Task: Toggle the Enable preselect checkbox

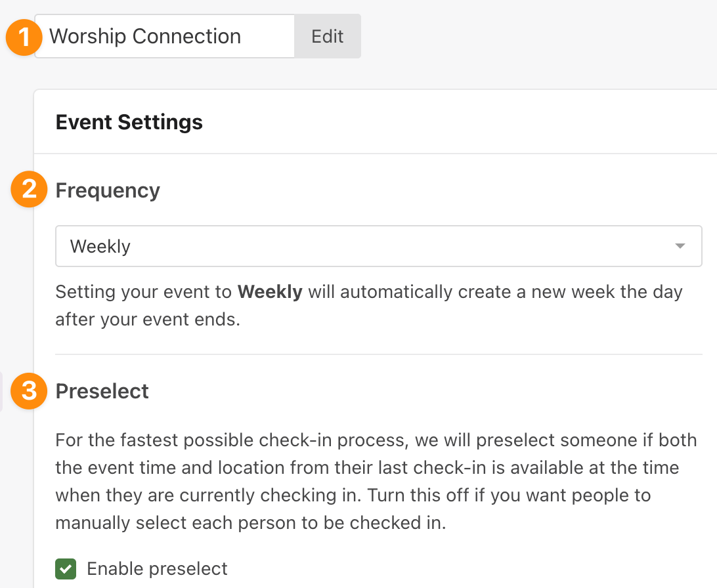Action: (66, 569)
